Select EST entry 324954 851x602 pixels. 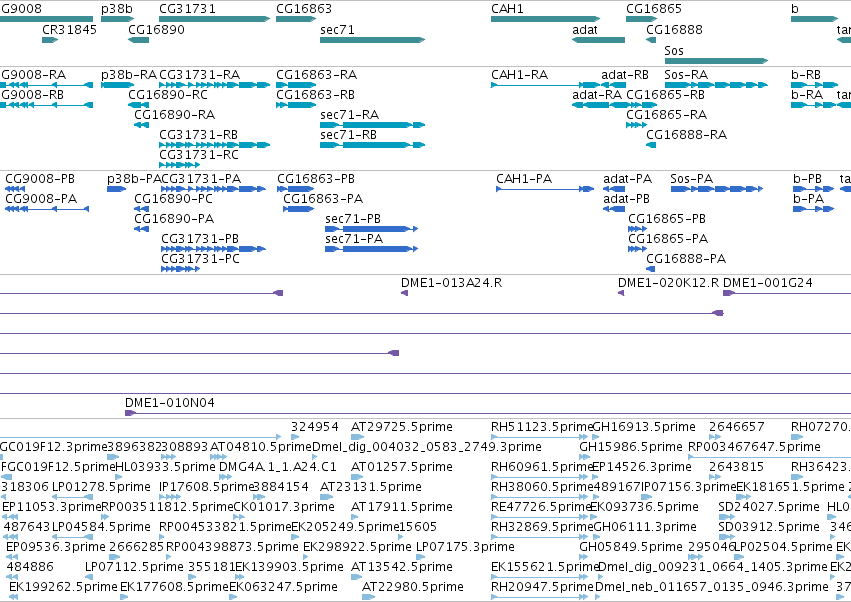click(x=314, y=427)
